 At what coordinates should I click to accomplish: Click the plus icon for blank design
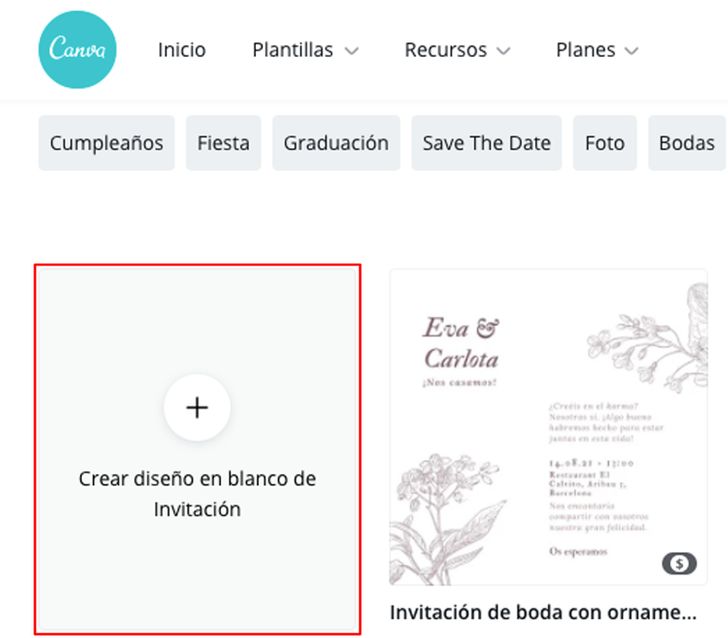click(197, 408)
